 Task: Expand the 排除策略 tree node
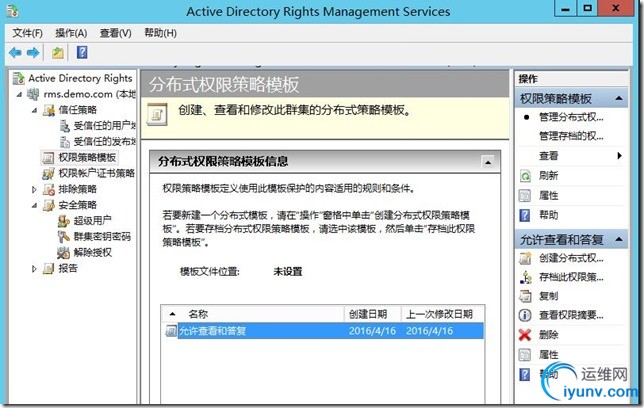click(x=34, y=189)
